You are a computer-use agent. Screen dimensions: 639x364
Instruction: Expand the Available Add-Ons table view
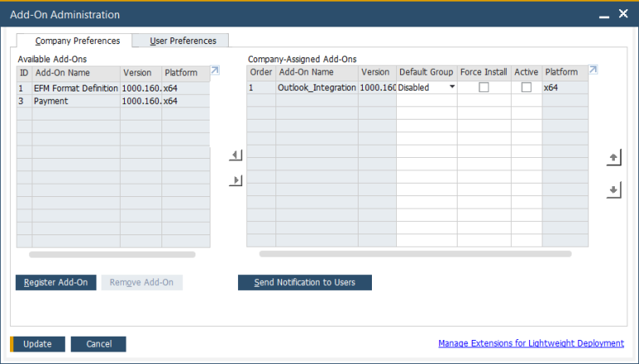pyautogui.click(x=215, y=71)
